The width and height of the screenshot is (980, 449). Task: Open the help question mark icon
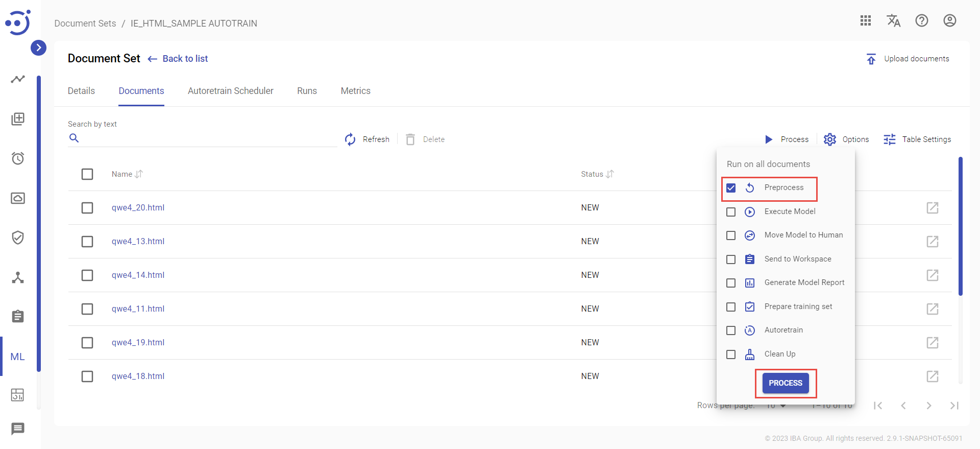click(921, 20)
